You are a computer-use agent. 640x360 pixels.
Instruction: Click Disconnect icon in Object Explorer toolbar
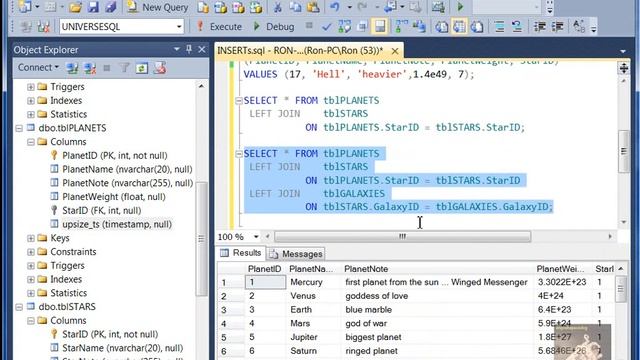(x=90, y=68)
